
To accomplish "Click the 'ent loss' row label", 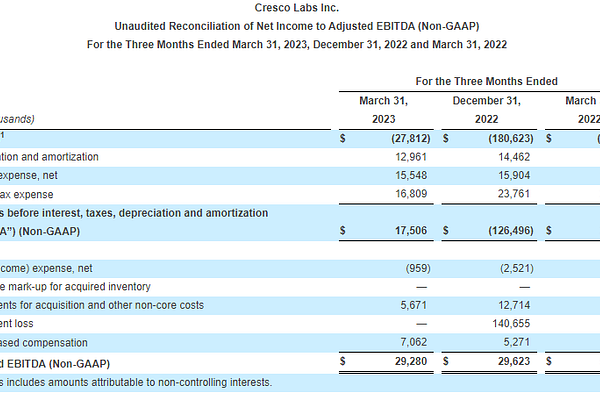I will (x=16, y=323).
